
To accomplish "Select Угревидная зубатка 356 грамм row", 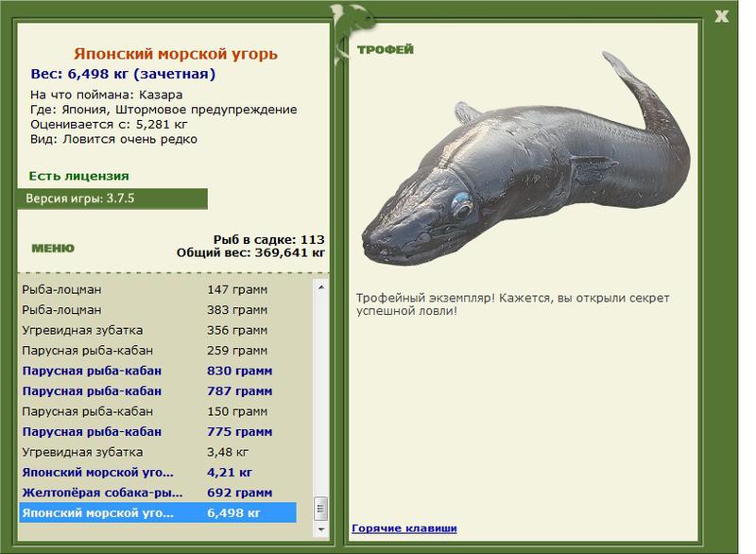I will tap(158, 330).
